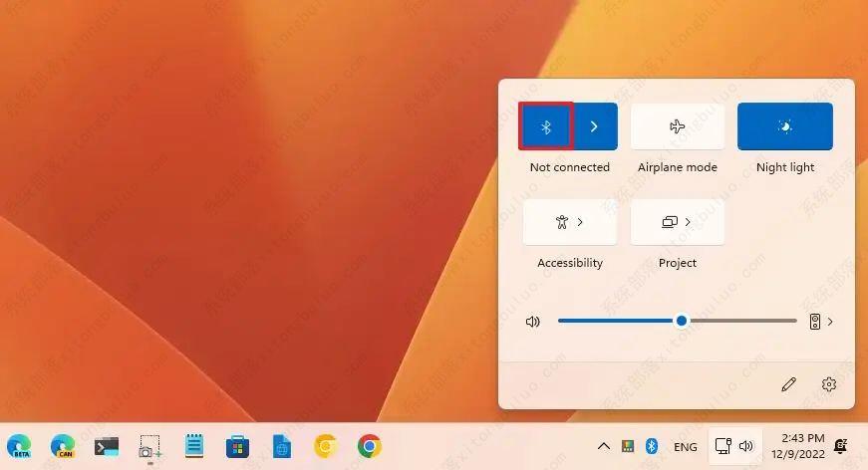Viewport: 868px width, 470px height.
Task: Launch Microsoft Edge Canary from taskbar
Action: click(x=63, y=446)
